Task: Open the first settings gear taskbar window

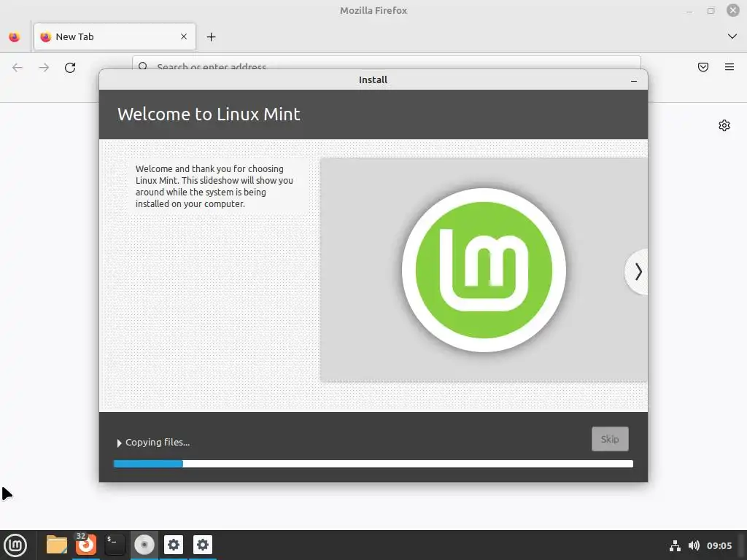Action: click(174, 545)
